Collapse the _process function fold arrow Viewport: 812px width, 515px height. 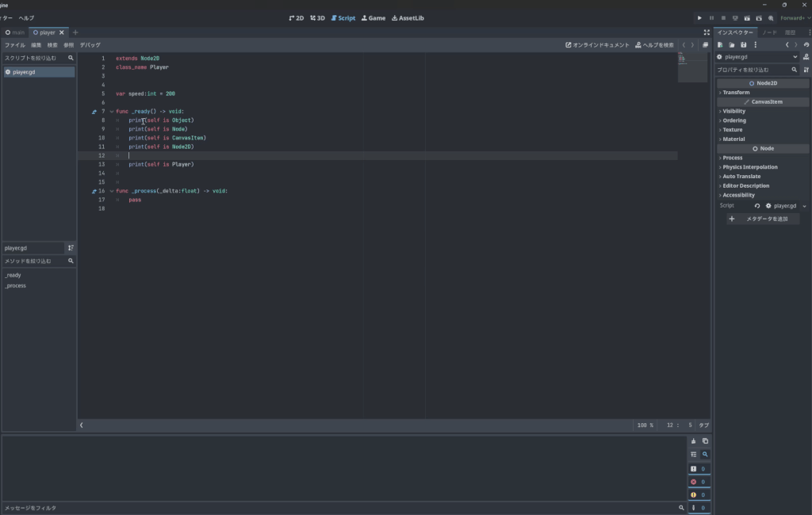click(111, 191)
